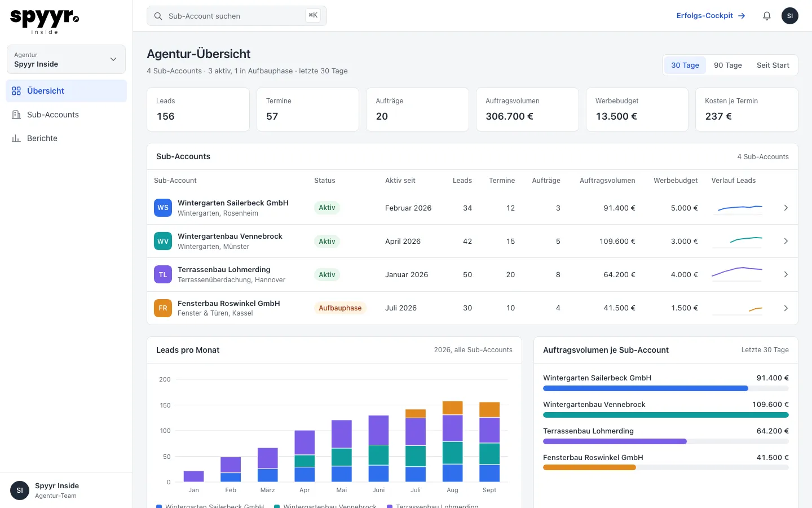Open Fensterbau Roswinkel row chevron
The image size is (812, 508).
coord(785,308)
